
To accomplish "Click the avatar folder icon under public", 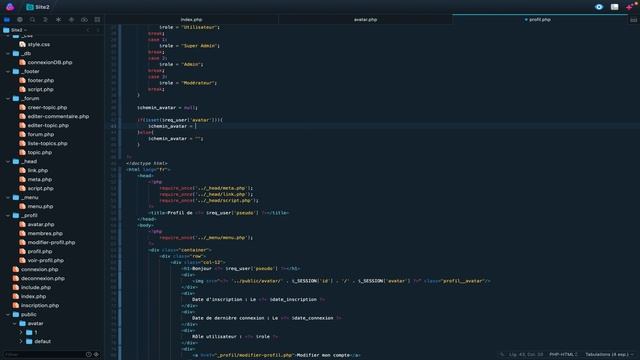I will [x=22, y=323].
